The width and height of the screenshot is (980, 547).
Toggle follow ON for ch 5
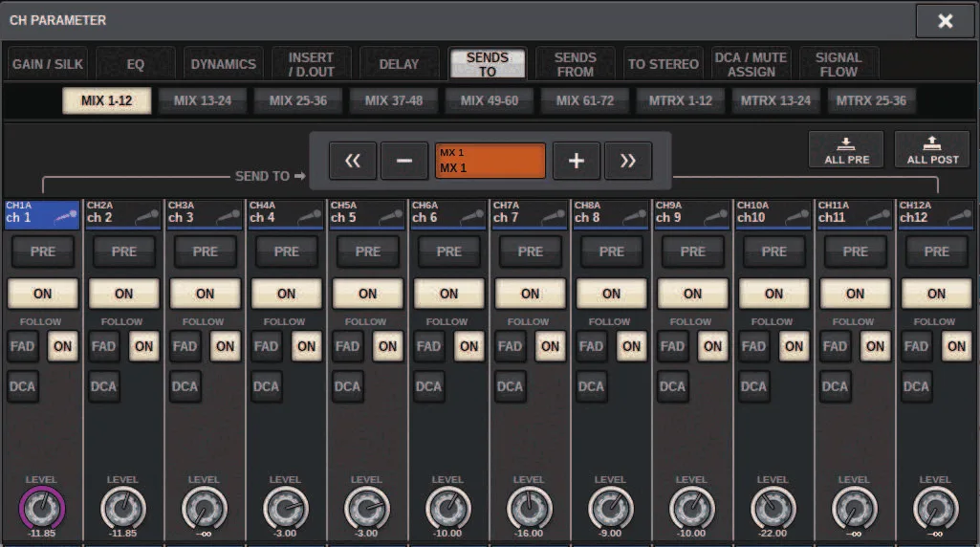[x=387, y=346]
